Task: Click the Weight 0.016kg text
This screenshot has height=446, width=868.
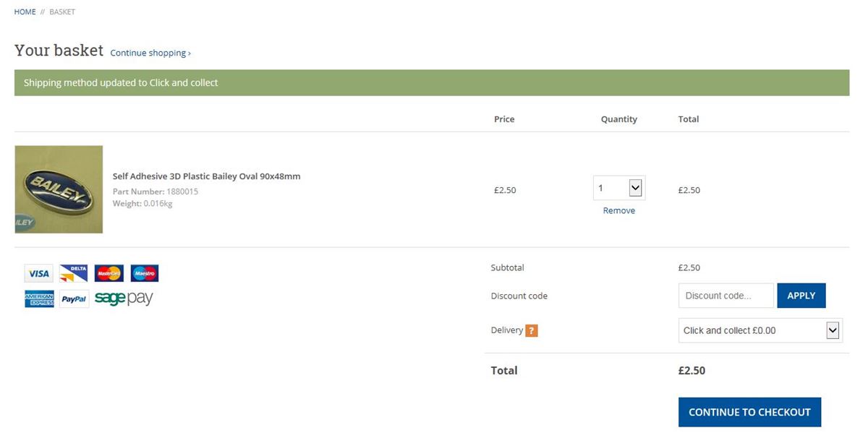Action: tap(142, 203)
